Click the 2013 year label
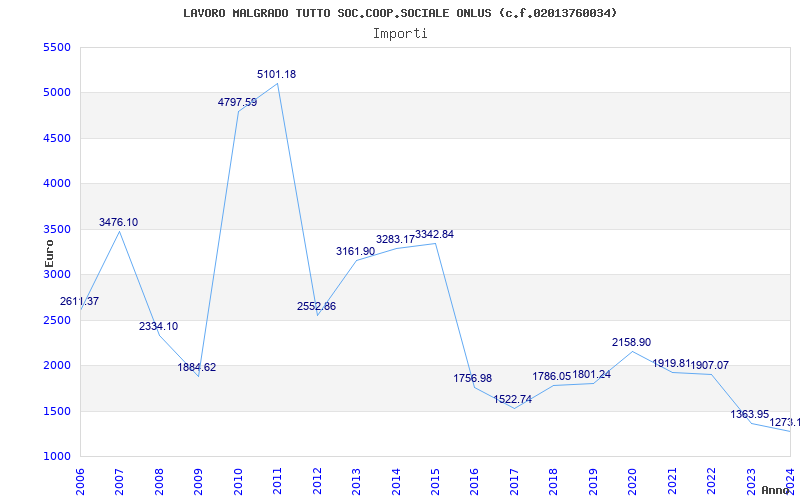 (356, 481)
